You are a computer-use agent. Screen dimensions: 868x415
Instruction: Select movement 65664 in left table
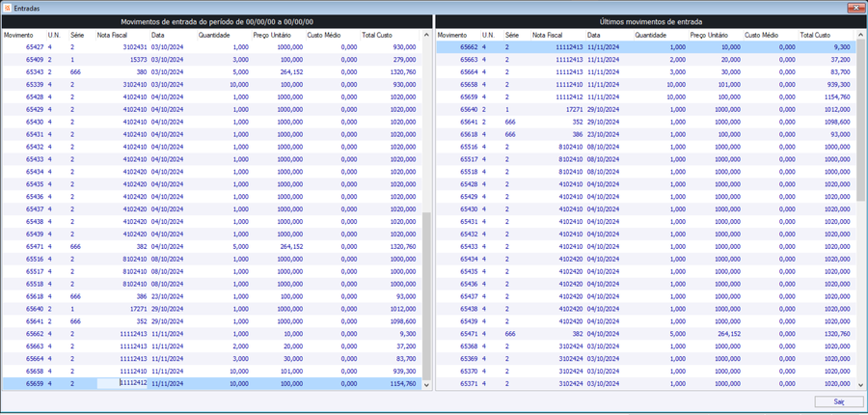[212, 358]
